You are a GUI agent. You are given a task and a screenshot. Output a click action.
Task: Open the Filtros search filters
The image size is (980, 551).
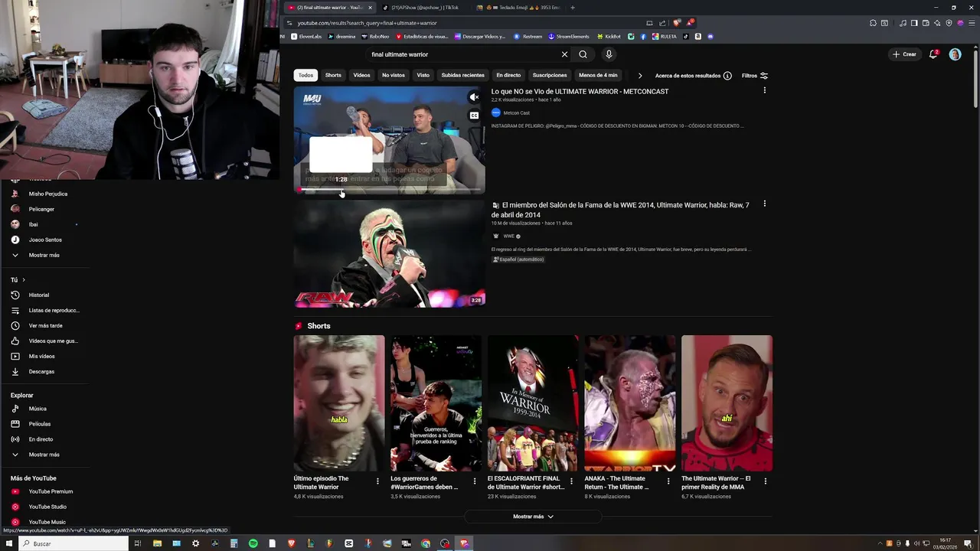[x=755, y=76]
